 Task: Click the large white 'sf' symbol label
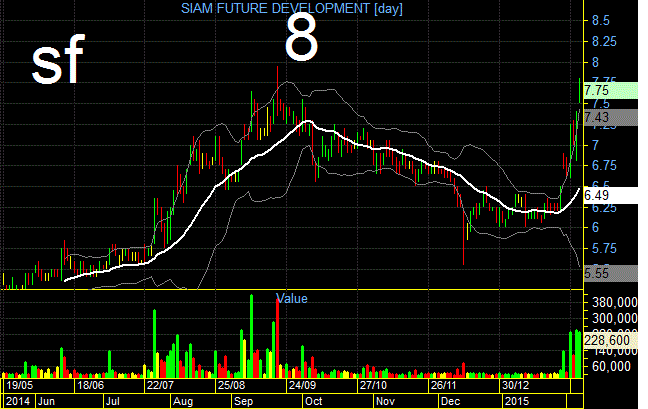pyautogui.click(x=58, y=59)
